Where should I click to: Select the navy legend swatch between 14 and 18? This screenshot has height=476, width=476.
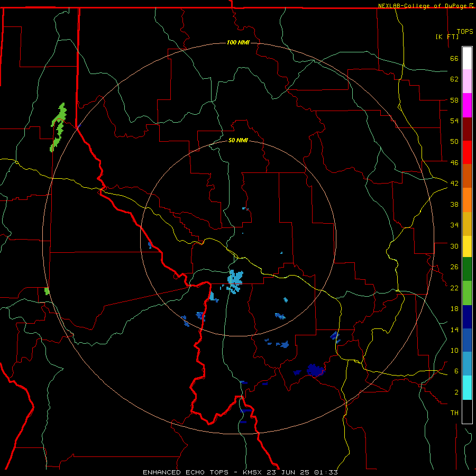click(x=467, y=317)
